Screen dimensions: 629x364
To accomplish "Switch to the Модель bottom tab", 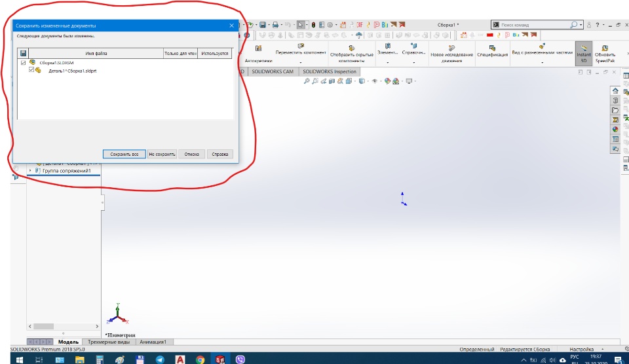I will [67, 342].
